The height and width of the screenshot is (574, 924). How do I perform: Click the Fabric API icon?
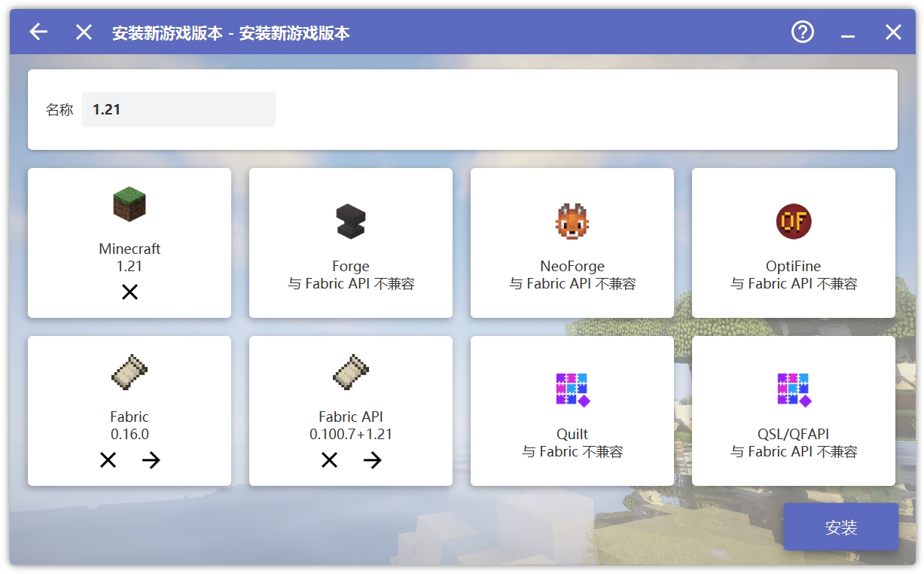[351, 372]
